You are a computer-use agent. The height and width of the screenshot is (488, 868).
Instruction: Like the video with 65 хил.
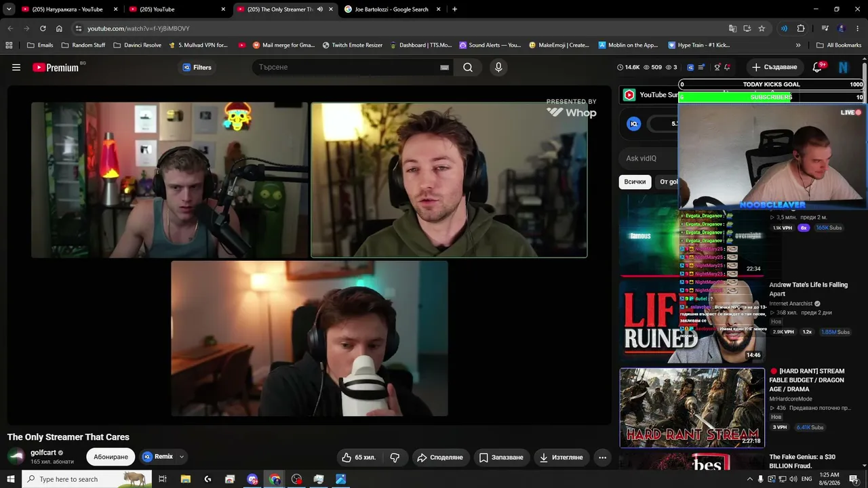pos(359,457)
